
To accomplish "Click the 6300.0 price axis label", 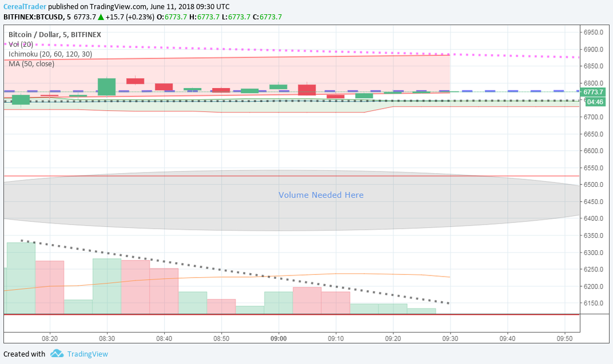I will [x=594, y=253].
